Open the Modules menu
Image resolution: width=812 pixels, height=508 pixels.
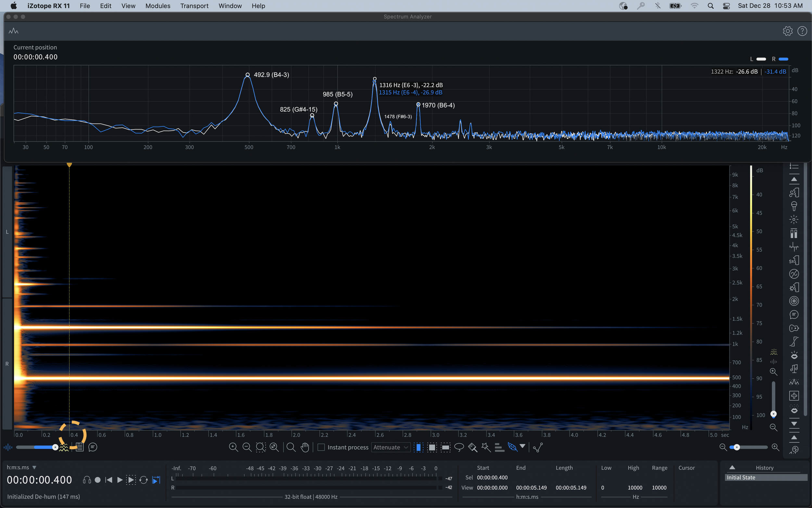tap(158, 6)
